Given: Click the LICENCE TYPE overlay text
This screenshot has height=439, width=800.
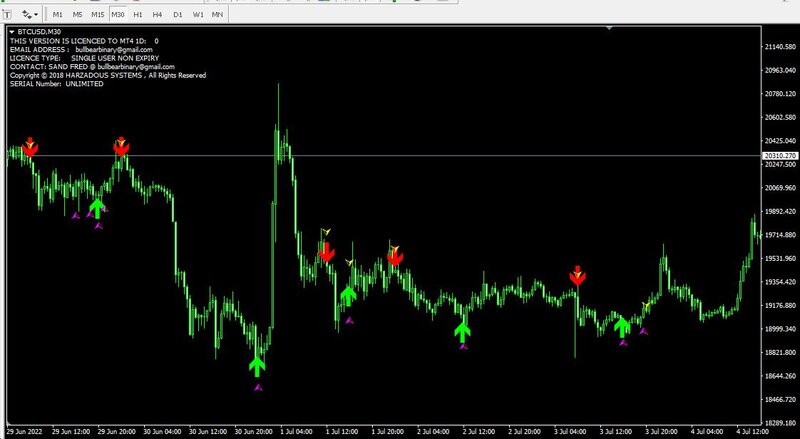Looking at the screenshot, I should [85, 58].
